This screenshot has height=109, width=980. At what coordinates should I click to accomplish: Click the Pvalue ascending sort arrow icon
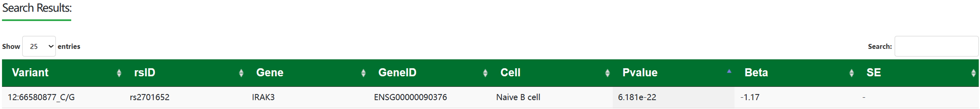(729, 71)
